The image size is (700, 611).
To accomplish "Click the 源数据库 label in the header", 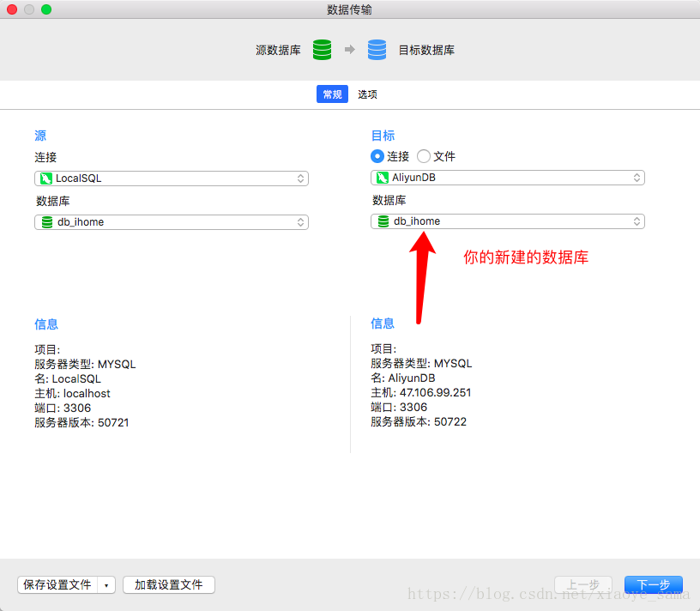I will pos(279,50).
